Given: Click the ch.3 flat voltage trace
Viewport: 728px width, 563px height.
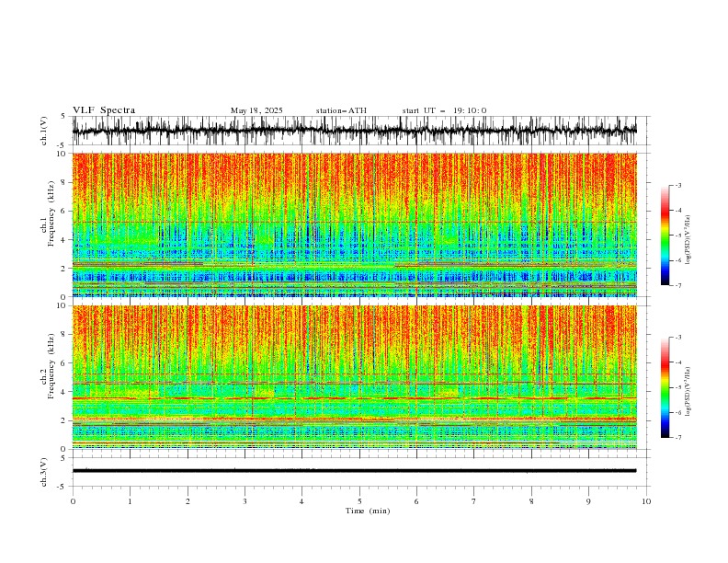Looking at the screenshot, I should 355,471.
